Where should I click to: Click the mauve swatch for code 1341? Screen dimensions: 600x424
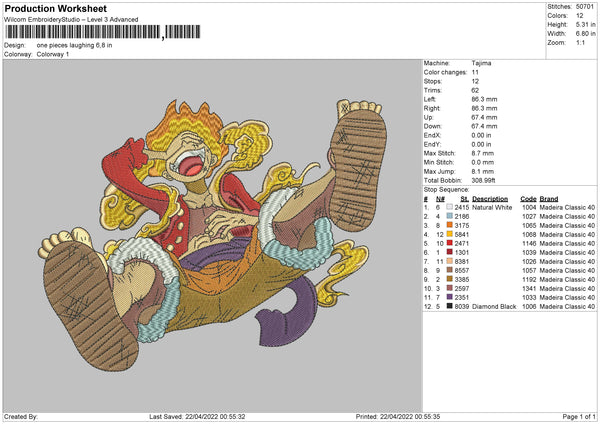pyautogui.click(x=449, y=288)
